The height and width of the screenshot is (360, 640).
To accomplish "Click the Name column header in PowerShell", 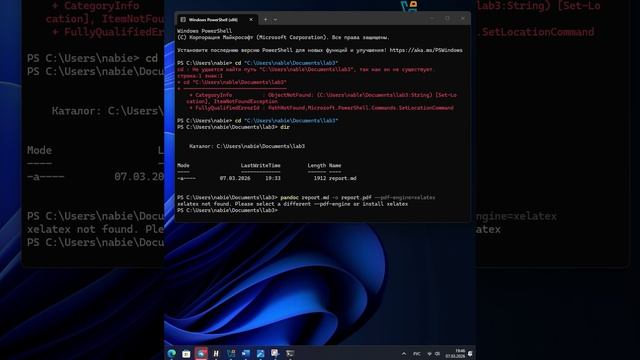I will pos(335,165).
